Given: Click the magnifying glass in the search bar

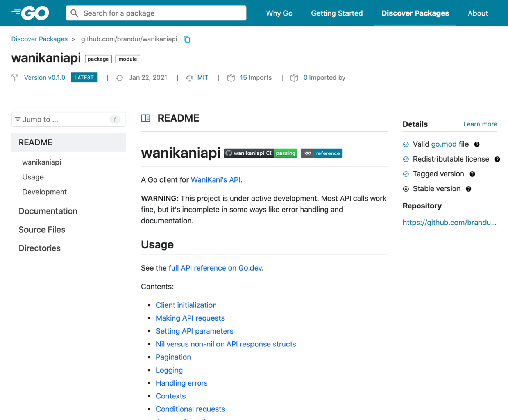Looking at the screenshot, I should [74, 13].
